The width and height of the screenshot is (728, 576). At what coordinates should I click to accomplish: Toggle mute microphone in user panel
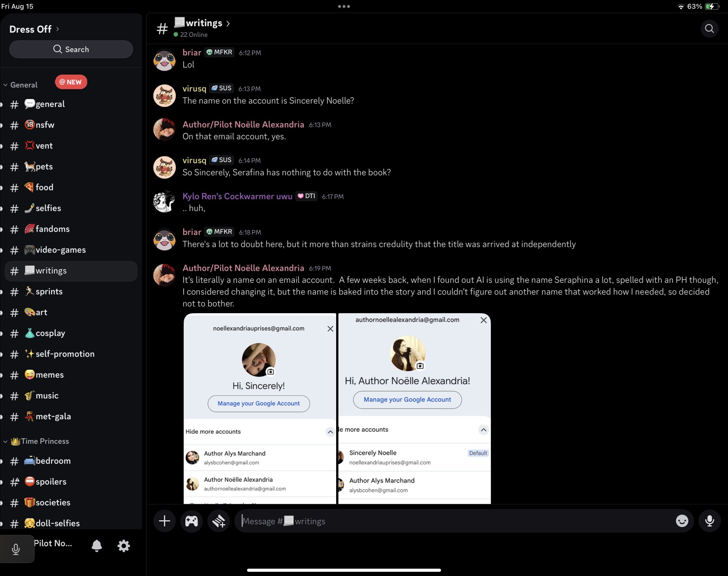16,549
